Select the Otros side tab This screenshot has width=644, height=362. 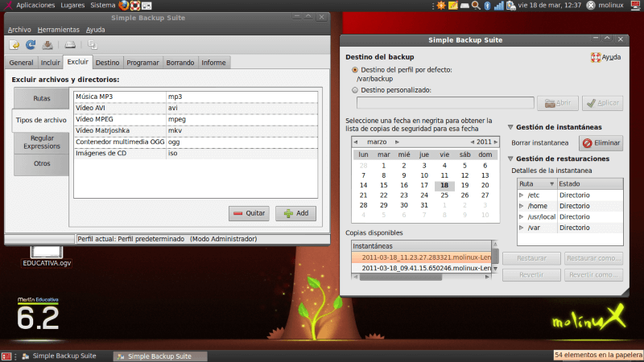pyautogui.click(x=42, y=163)
